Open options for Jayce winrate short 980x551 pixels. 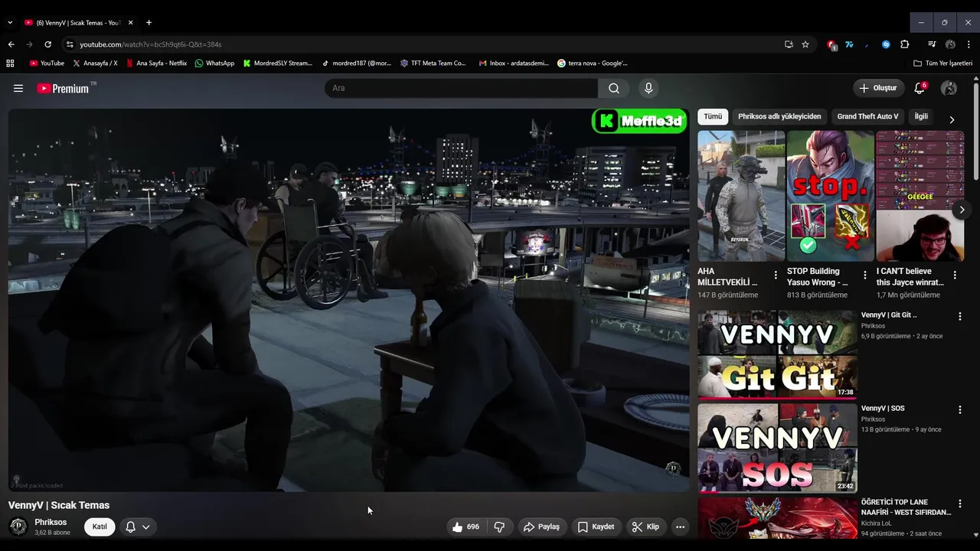click(x=955, y=275)
